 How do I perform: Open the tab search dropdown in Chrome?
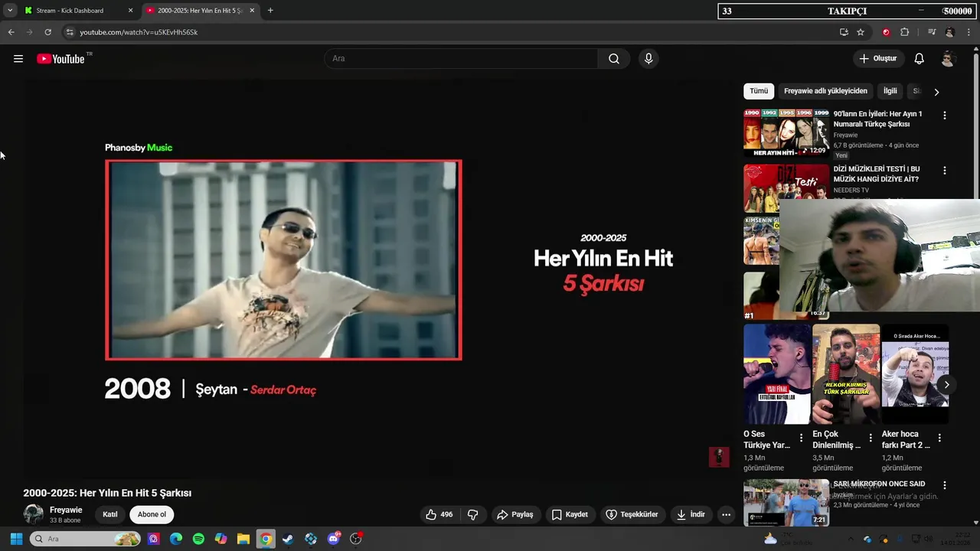[x=10, y=11]
